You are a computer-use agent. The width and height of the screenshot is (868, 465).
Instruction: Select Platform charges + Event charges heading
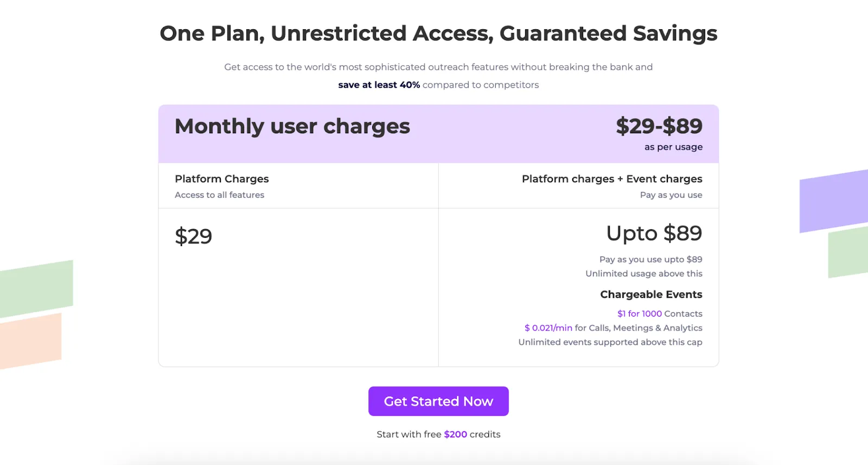tap(612, 178)
